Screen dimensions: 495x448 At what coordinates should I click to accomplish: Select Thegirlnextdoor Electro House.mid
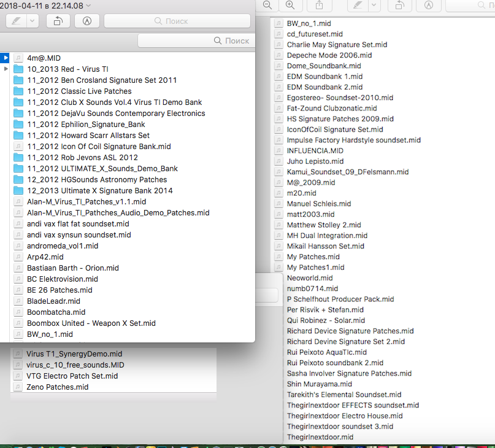point(345,415)
